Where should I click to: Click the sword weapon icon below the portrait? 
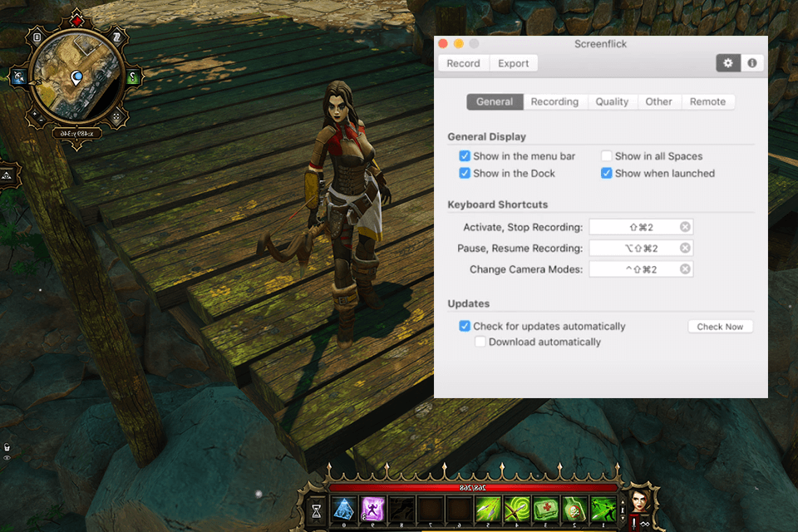tap(633, 523)
